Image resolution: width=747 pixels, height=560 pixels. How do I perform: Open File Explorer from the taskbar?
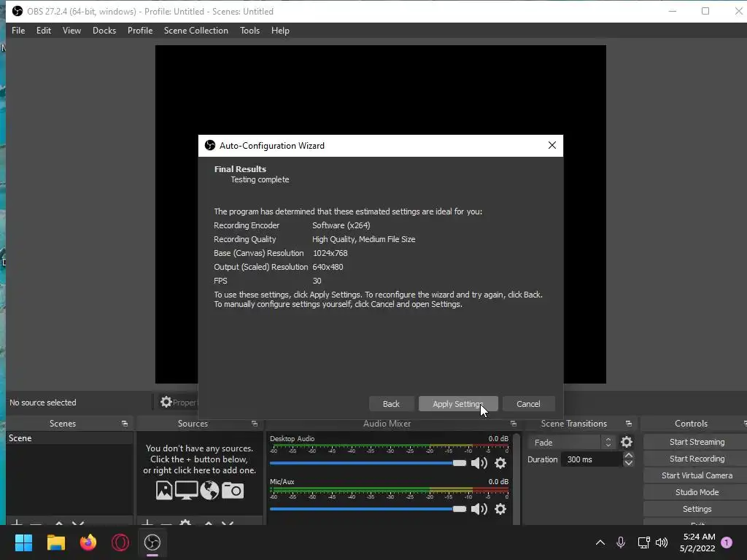tap(55, 542)
